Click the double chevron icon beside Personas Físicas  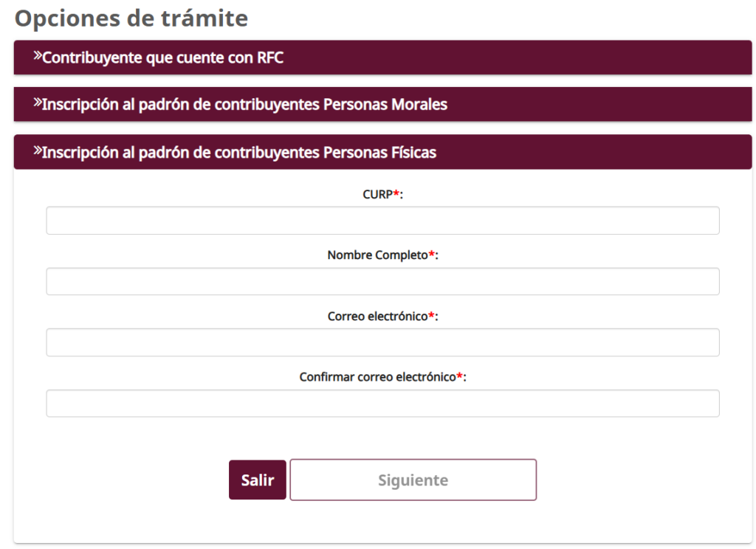tap(38, 151)
